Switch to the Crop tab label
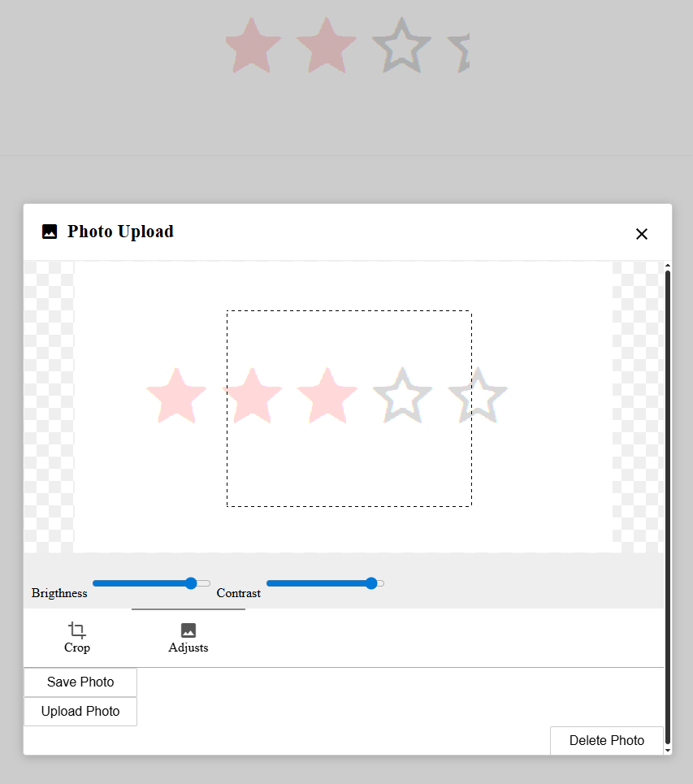693x784 pixels. (77, 648)
